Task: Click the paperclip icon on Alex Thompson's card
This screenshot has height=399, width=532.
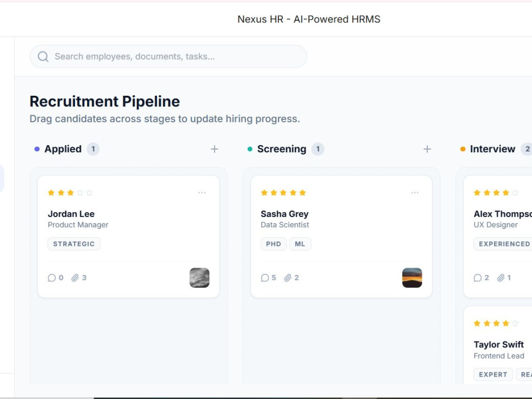Action: tap(501, 278)
